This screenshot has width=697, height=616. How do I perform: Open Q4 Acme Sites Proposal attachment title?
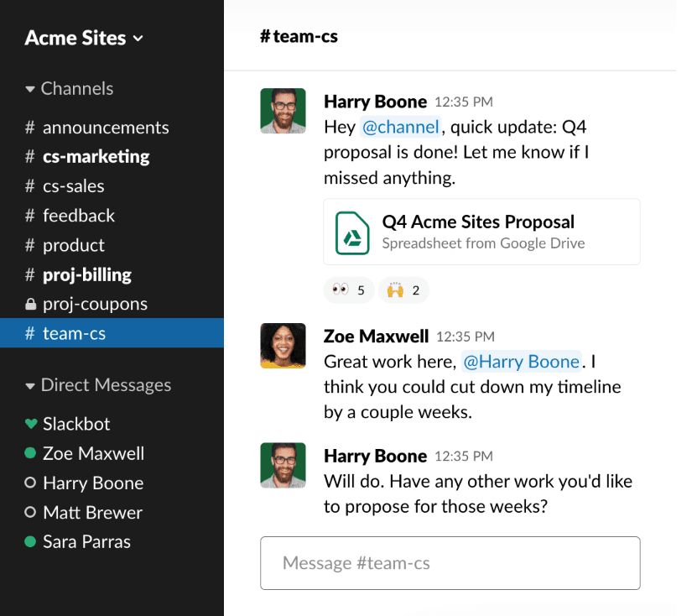click(x=478, y=222)
